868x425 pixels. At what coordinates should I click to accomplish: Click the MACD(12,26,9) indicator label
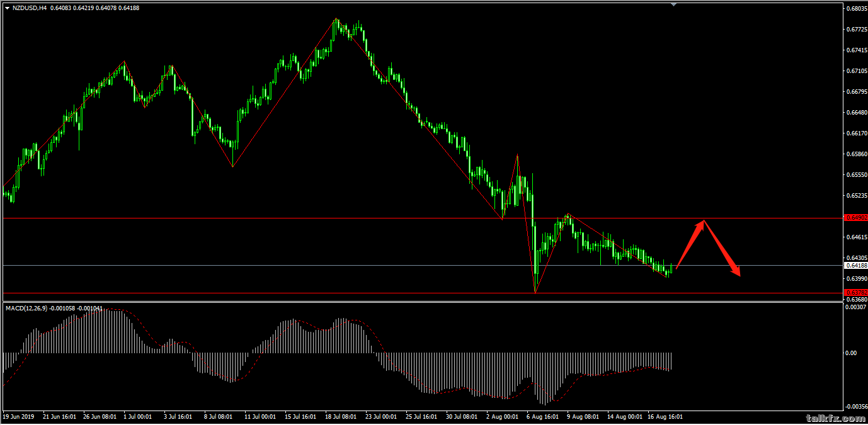tap(26, 309)
